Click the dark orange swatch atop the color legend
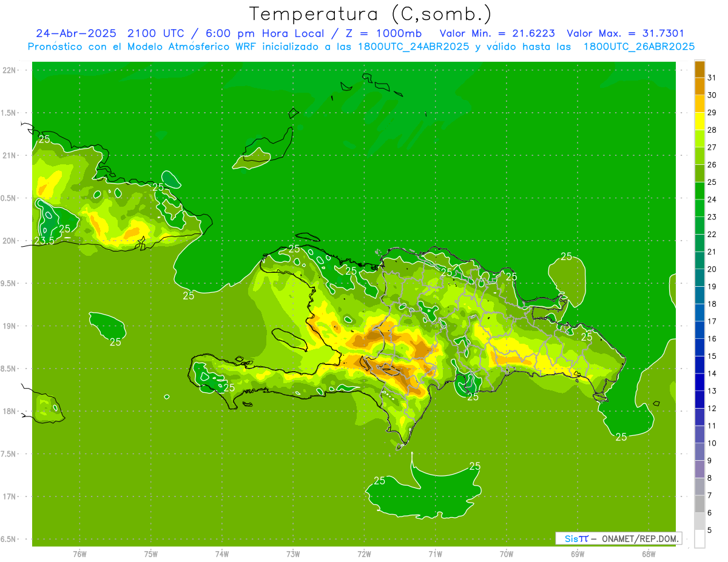Screen dimensions: 728x562 [699, 69]
